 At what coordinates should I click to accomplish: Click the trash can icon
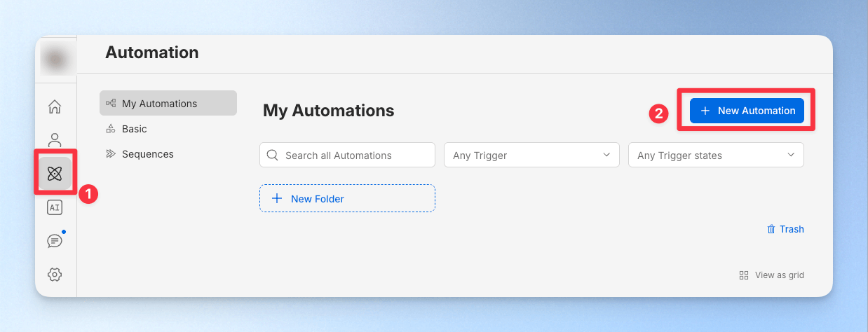pos(771,229)
